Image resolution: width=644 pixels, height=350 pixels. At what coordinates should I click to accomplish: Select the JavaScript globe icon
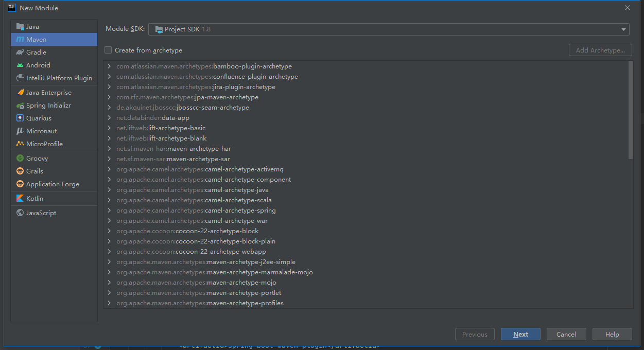coord(20,213)
